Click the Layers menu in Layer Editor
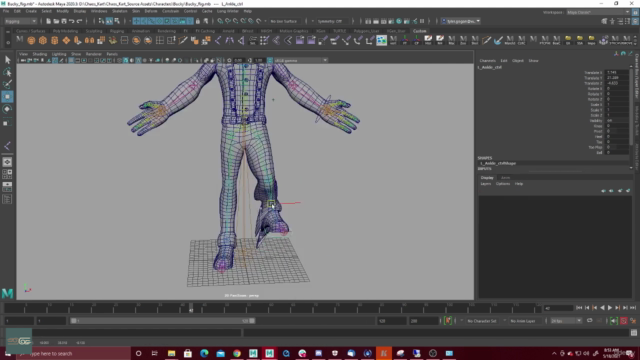Screen dimensions: 640x360 pos(486,184)
